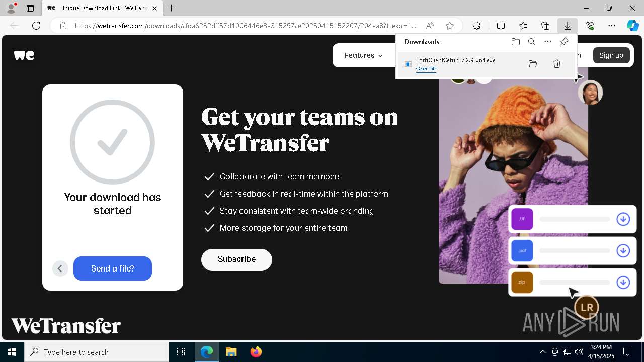This screenshot has height=362, width=644.
Task: Click the WeTransfer 'we' logo
Action: 24,55
